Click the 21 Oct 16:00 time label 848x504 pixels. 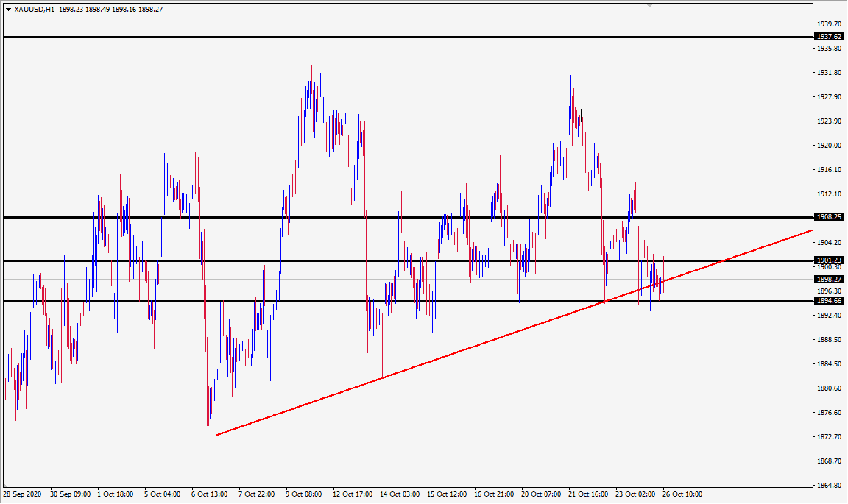coord(588,494)
